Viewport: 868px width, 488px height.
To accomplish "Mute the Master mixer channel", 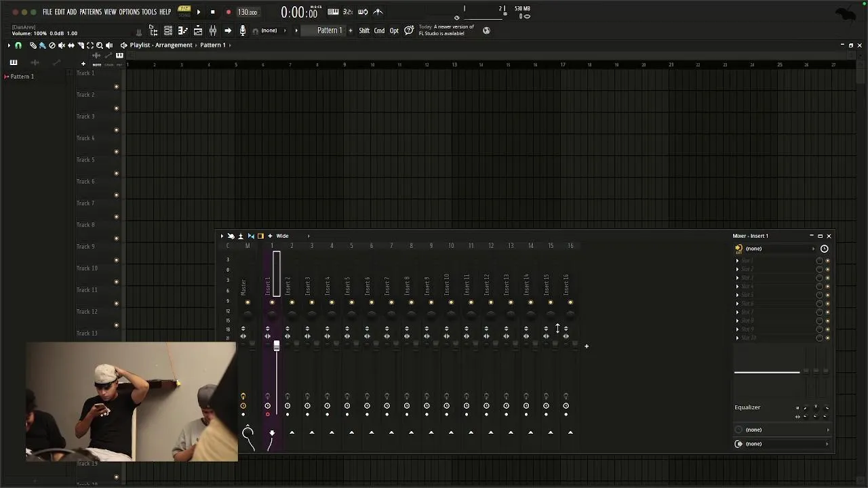I will 248,302.
